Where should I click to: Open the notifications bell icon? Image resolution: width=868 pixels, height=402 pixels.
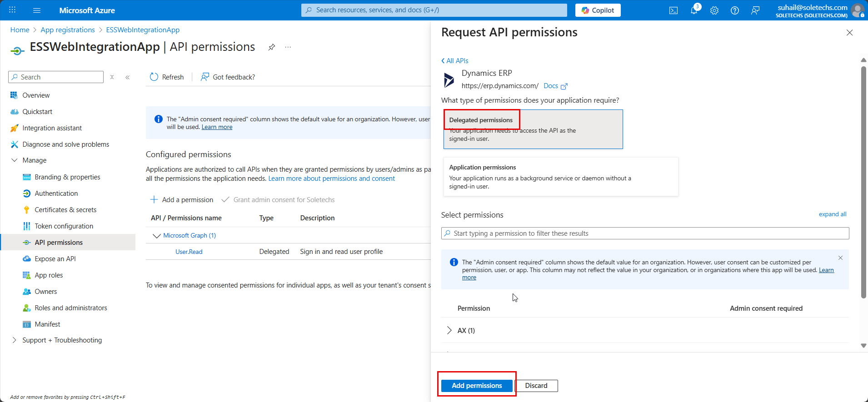(x=694, y=10)
